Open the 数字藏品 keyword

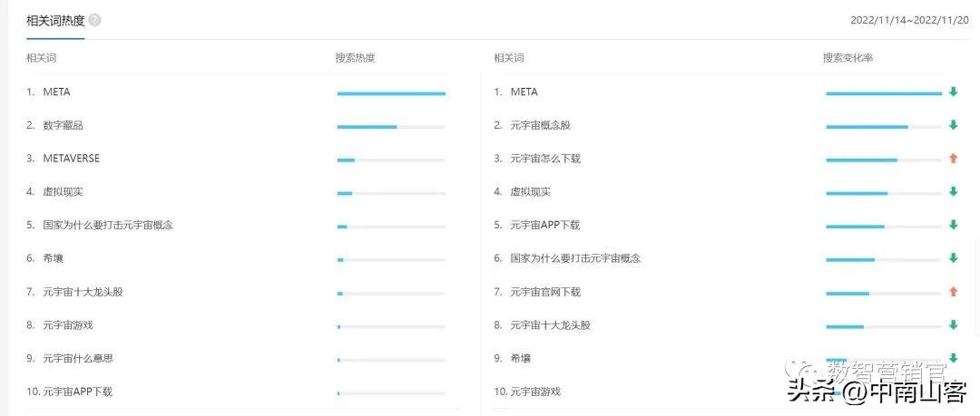coord(63,125)
